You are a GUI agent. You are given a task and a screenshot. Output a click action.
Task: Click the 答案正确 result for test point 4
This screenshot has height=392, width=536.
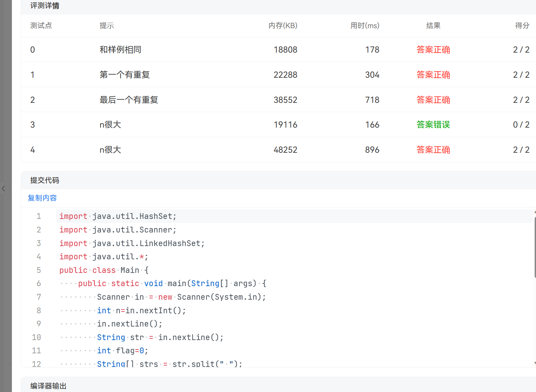click(x=433, y=150)
